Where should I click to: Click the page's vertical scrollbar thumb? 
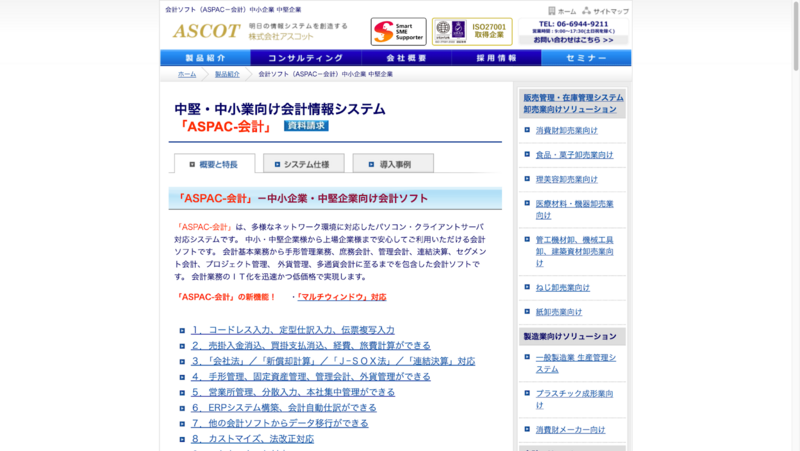pyautogui.click(x=796, y=36)
